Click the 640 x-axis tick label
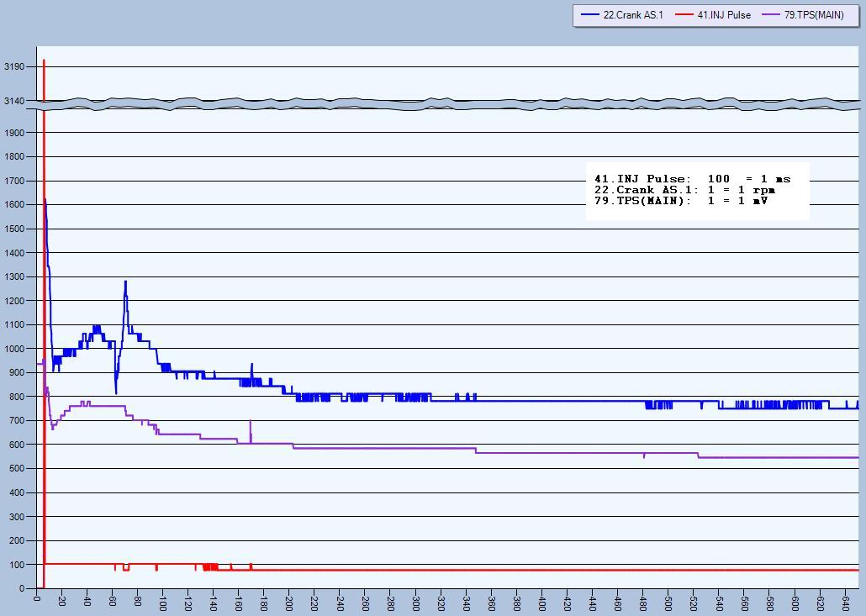This screenshot has height=616, width=866. click(845, 603)
